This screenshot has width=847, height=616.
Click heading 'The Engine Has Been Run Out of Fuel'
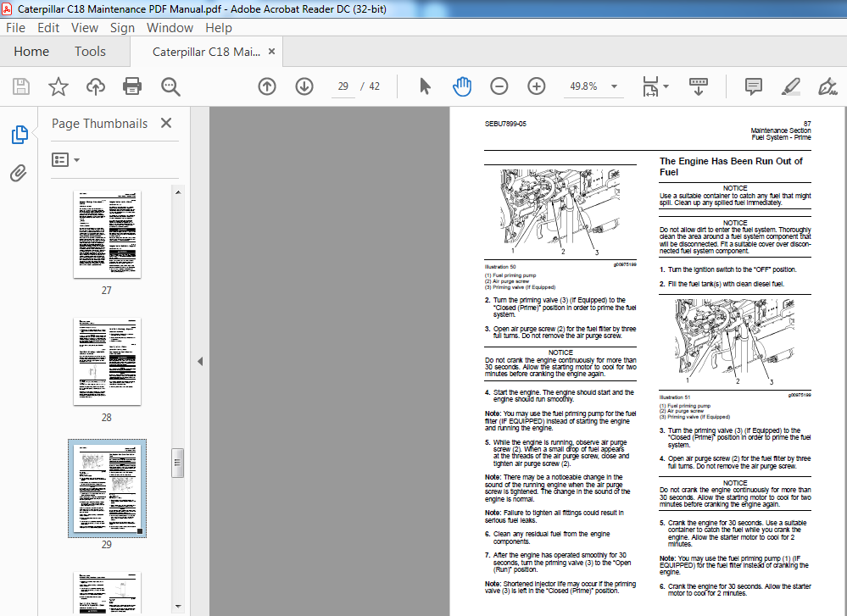coord(731,166)
